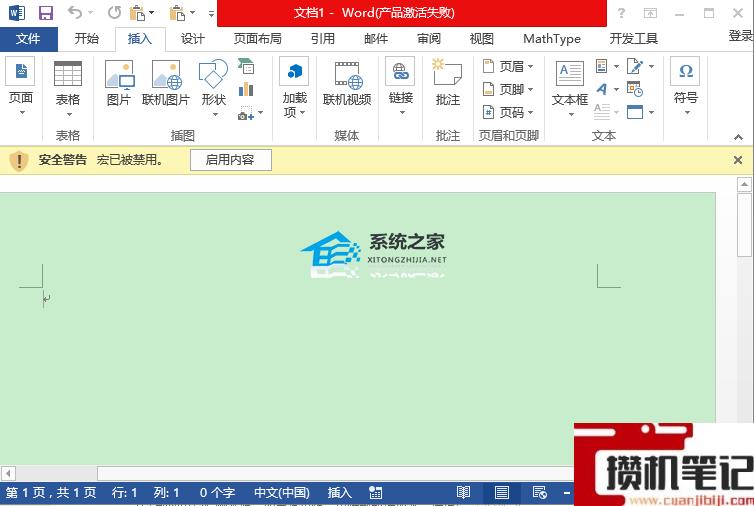Insert a comment with 批注 icon
754x506 pixels.
click(x=448, y=82)
